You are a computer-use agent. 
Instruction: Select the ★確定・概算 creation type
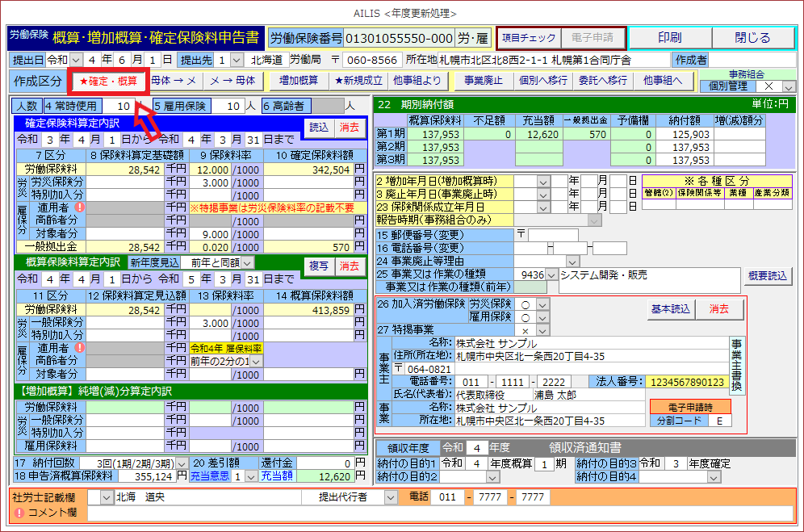pos(108,81)
